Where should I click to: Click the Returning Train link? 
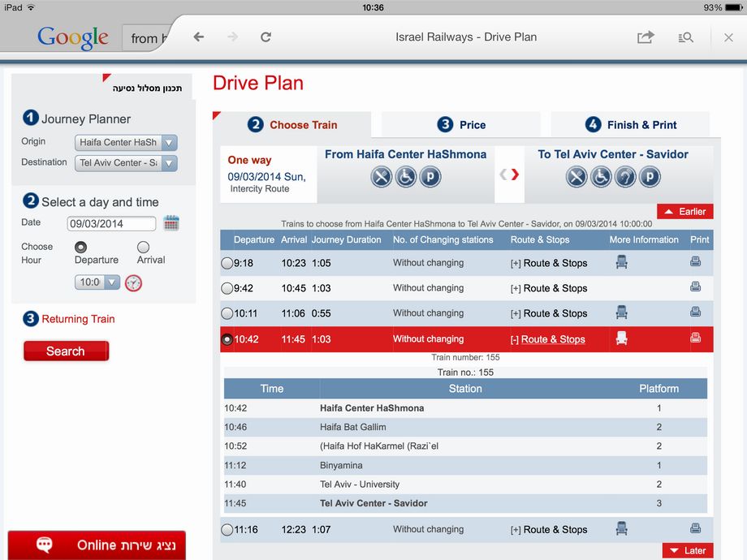coord(78,319)
